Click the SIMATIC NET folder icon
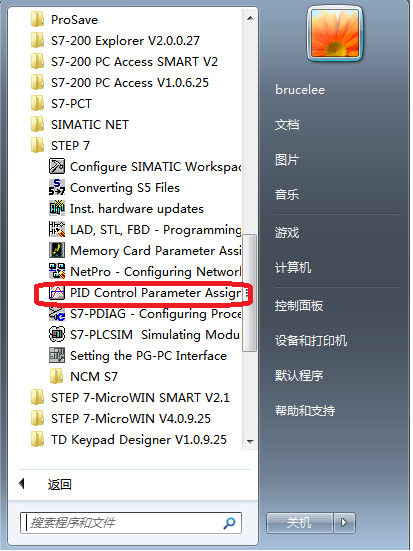The width and height of the screenshot is (413, 551). (x=37, y=124)
